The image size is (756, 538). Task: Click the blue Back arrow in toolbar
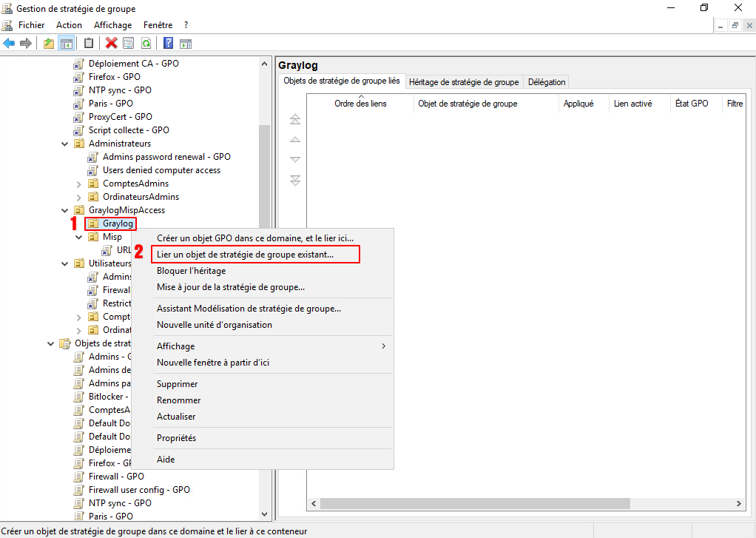coord(9,44)
